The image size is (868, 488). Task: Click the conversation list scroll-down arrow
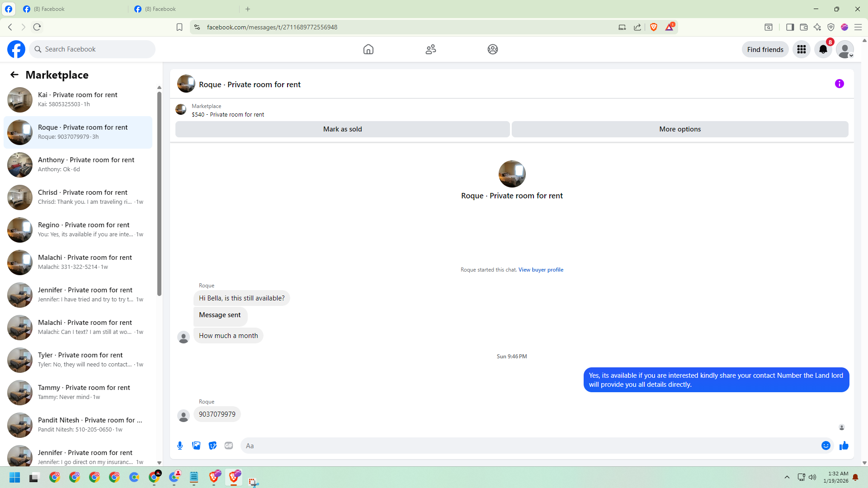159,463
